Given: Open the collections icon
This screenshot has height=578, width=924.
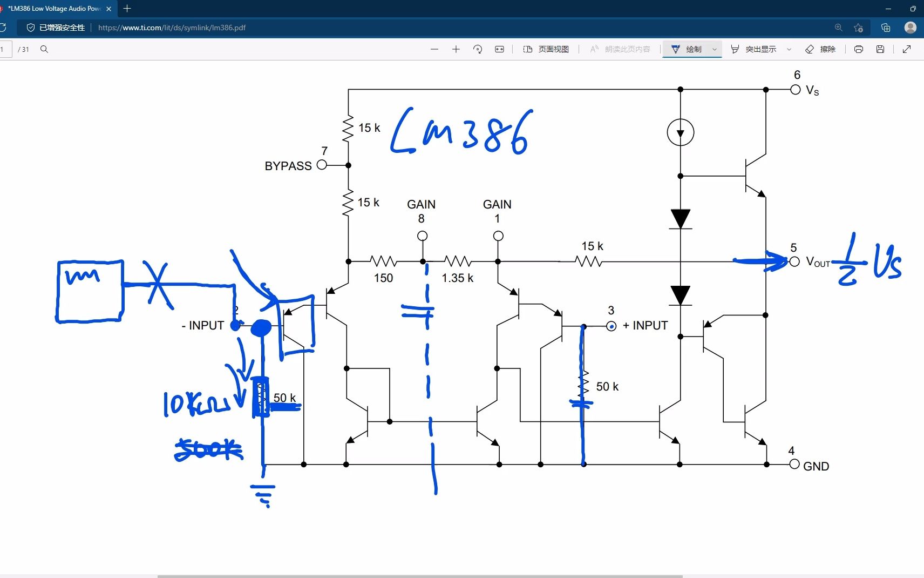Looking at the screenshot, I should 886,28.
